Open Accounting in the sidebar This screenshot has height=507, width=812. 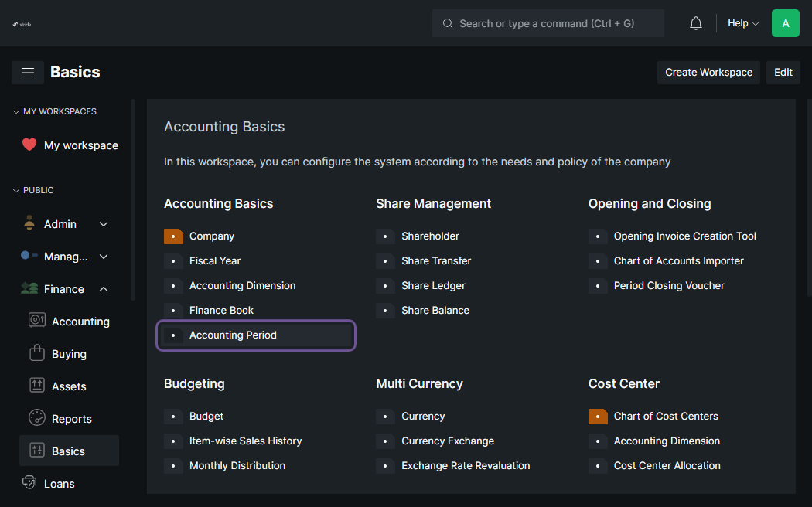(80, 322)
